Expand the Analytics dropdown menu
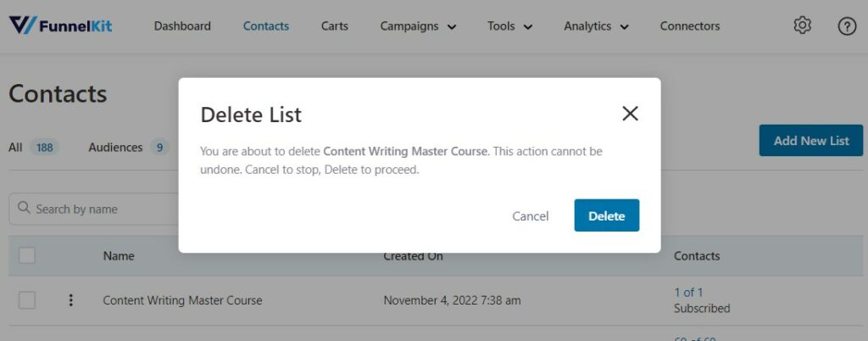 pyautogui.click(x=596, y=26)
